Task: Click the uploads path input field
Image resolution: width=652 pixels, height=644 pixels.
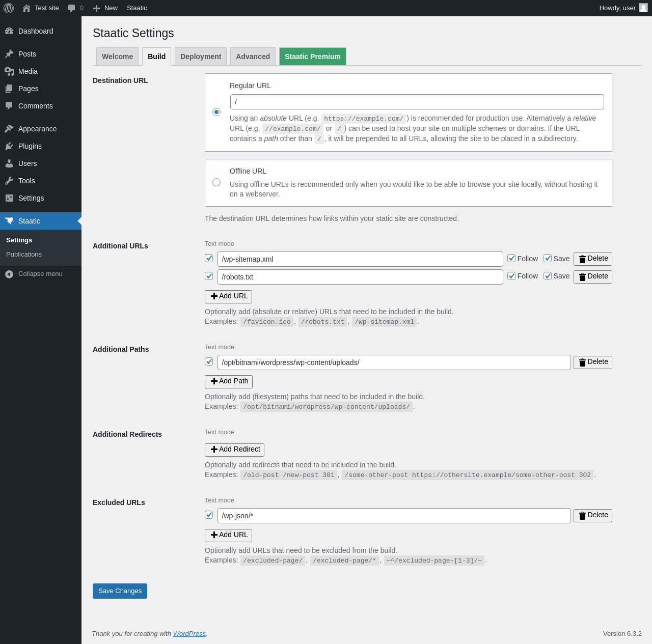Action: (394, 362)
